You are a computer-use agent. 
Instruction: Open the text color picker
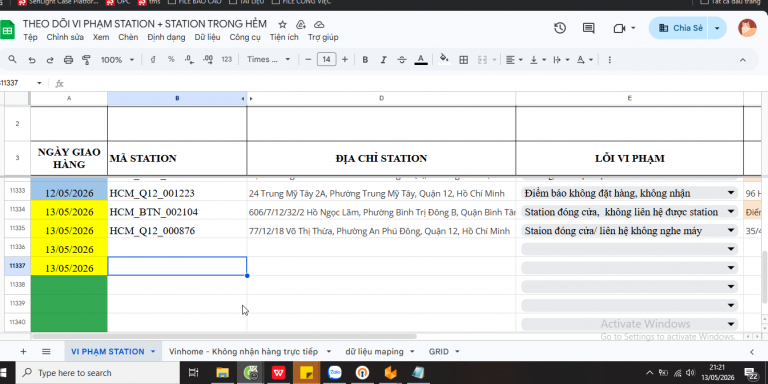click(421, 60)
